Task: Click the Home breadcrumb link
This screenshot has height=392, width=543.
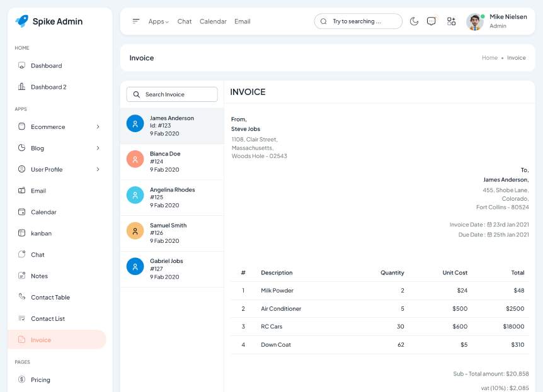Action: tap(489, 58)
